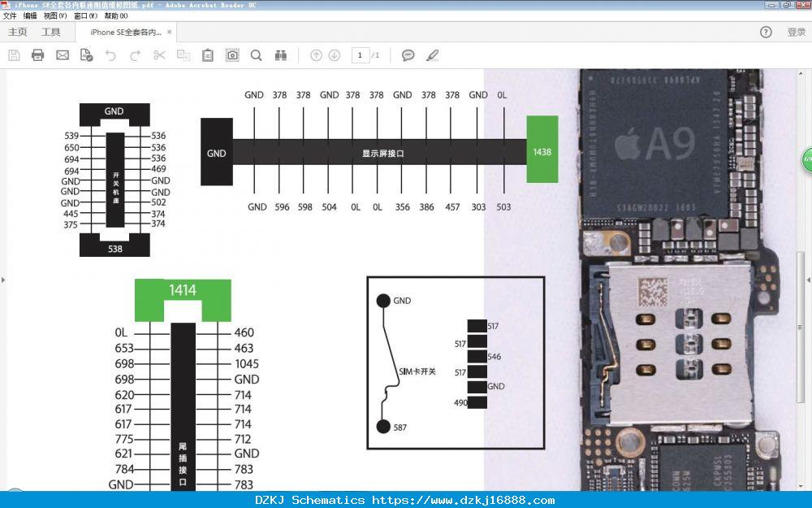Open the 编辑 menu
Viewport: 812px width, 508px height.
[30, 15]
